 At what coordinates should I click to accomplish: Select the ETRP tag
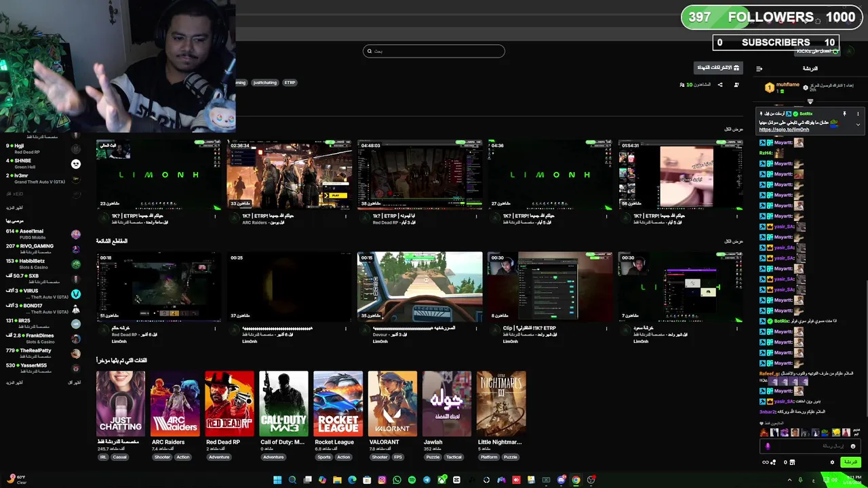click(x=290, y=83)
